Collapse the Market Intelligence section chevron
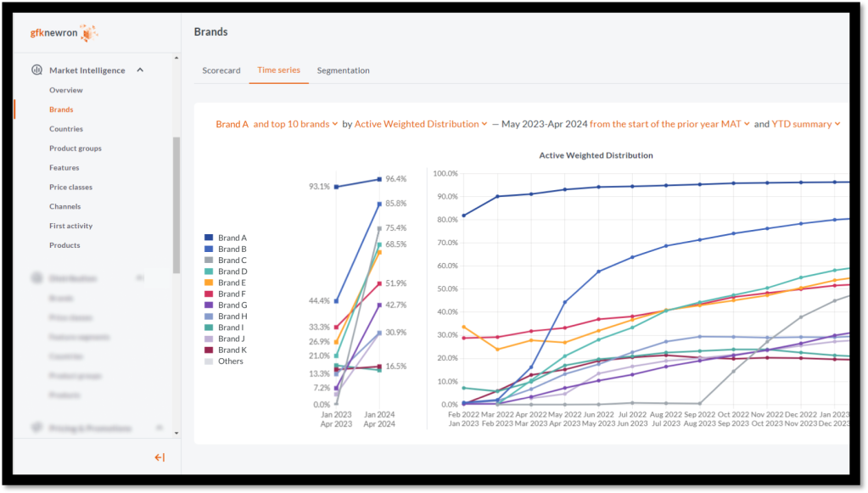The image size is (868, 493). 140,70
